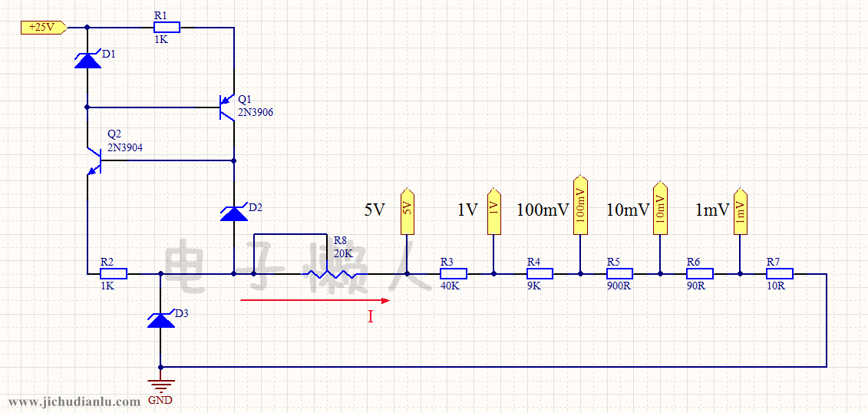Screen dimensions: 868x413
Task: Select the R7 10R resistor symbol
Action: click(x=778, y=273)
